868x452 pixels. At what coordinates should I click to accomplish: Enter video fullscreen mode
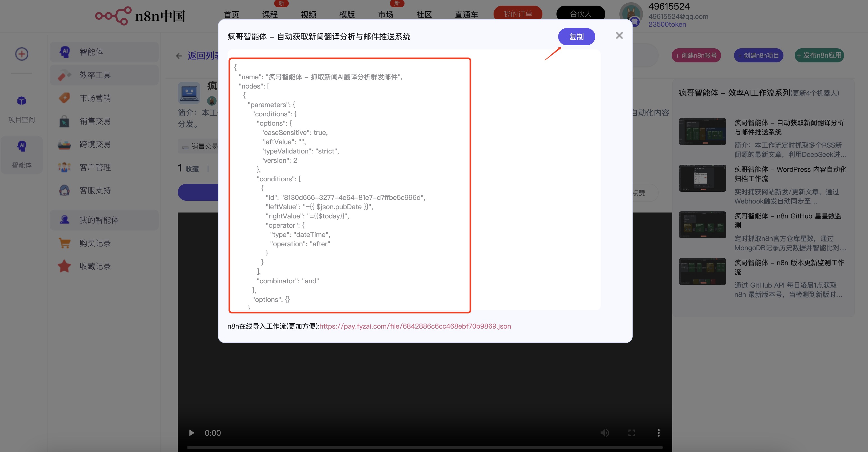coord(631,433)
